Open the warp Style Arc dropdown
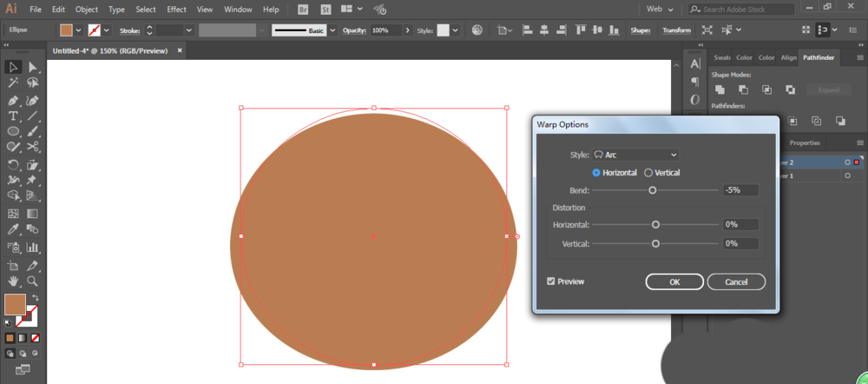The width and height of the screenshot is (868, 384). [x=636, y=155]
